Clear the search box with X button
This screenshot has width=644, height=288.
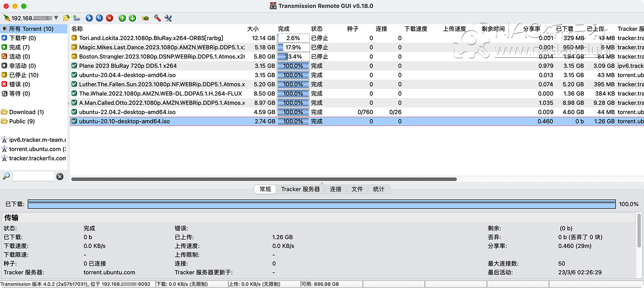point(59,176)
